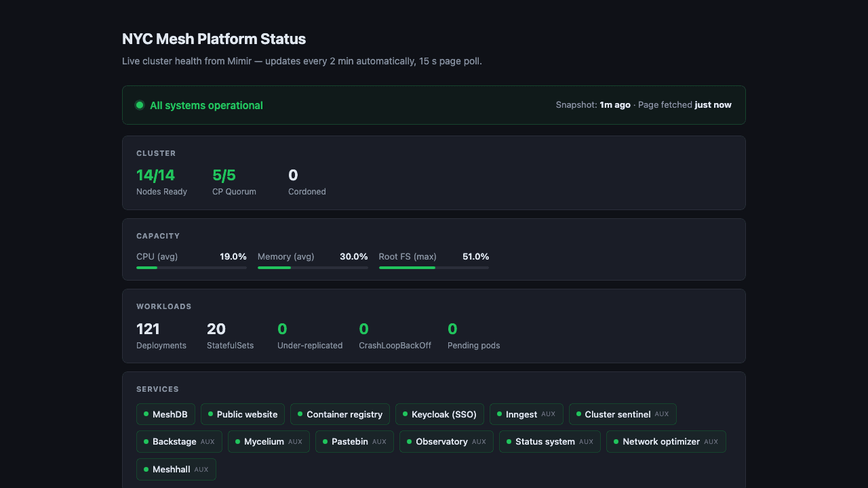Screen dimensions: 868x488
Task: Click the CPU (avg) progress bar
Action: click(191, 268)
